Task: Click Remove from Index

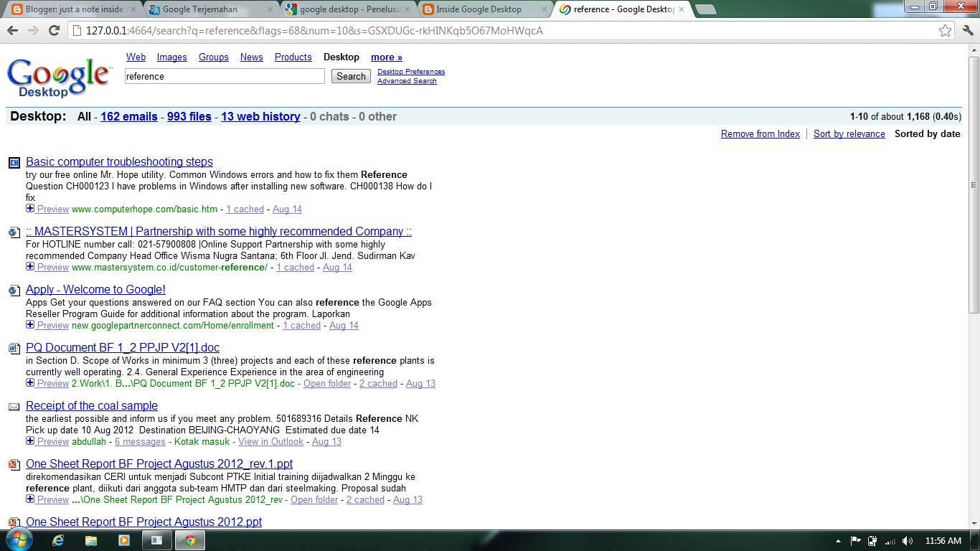Action: (760, 134)
